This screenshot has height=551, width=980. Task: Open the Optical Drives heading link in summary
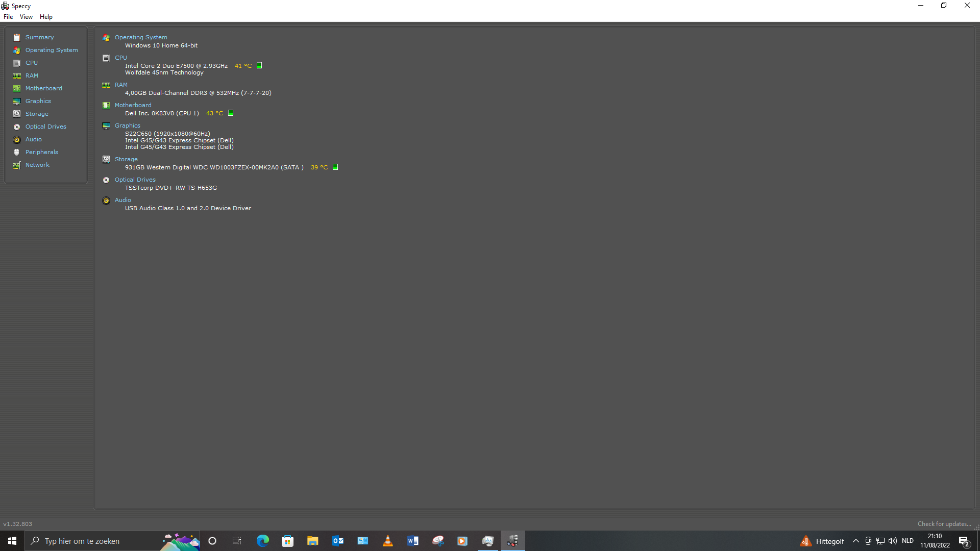135,180
